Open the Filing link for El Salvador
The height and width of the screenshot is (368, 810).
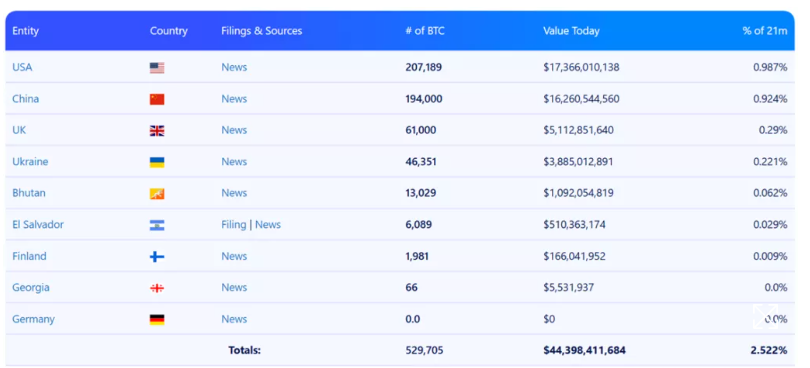point(233,225)
